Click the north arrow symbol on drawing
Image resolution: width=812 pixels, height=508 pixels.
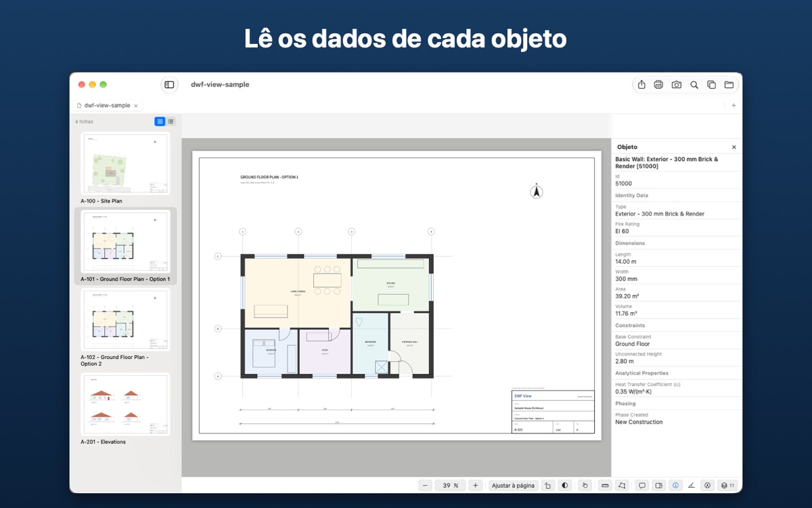click(537, 192)
